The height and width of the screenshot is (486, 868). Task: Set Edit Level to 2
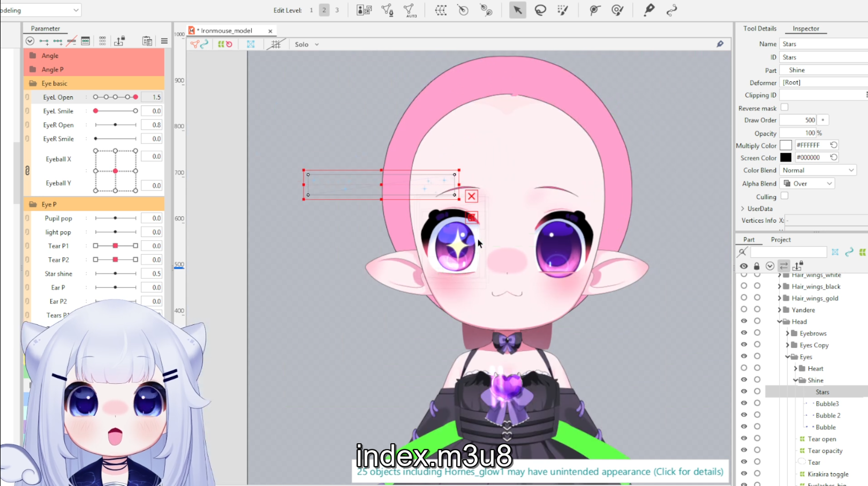coord(324,10)
